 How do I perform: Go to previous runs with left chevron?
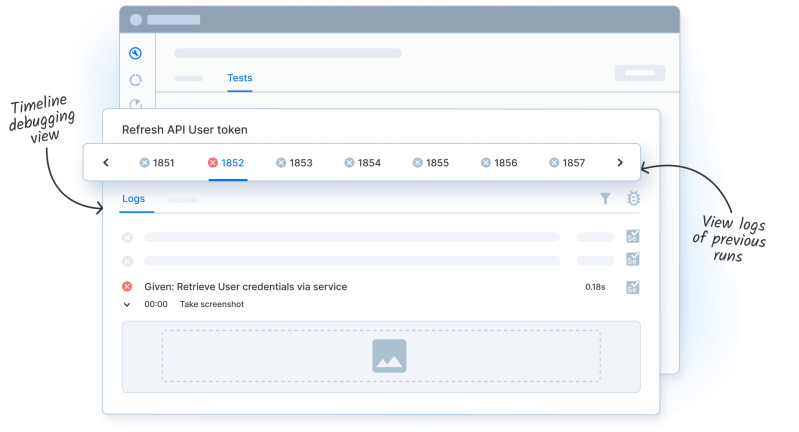(106, 163)
